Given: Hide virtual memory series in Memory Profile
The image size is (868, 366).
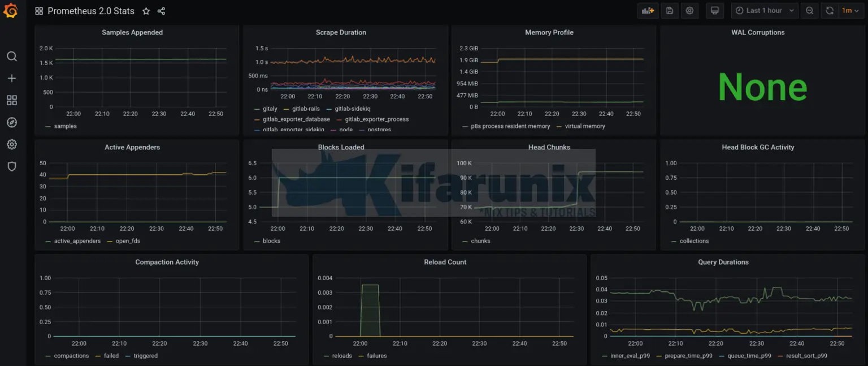Looking at the screenshot, I should (x=584, y=126).
